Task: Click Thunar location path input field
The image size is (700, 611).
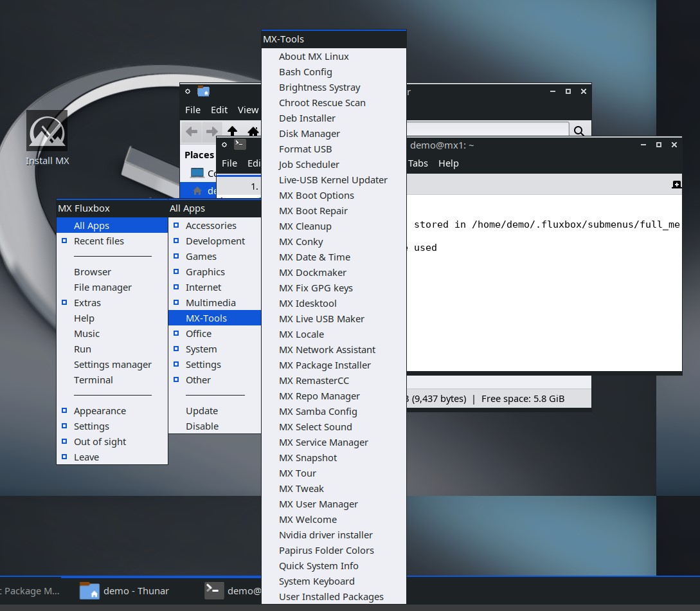Action: coord(488,129)
